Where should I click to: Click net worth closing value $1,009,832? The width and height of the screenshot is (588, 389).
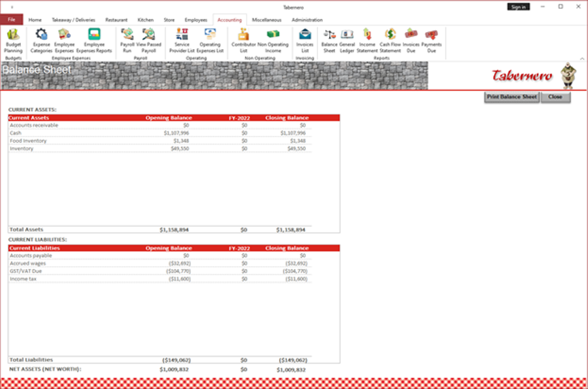coord(291,370)
